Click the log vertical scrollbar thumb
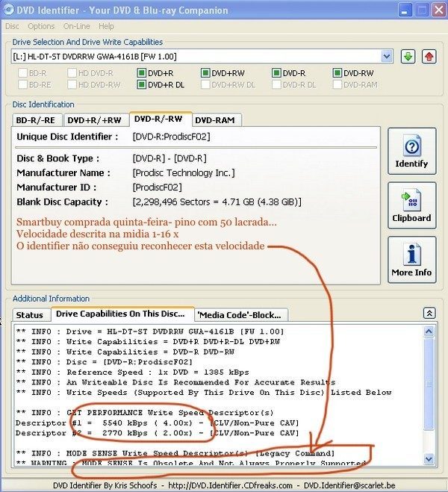The height and width of the screenshot is (492, 448). pos(429,384)
